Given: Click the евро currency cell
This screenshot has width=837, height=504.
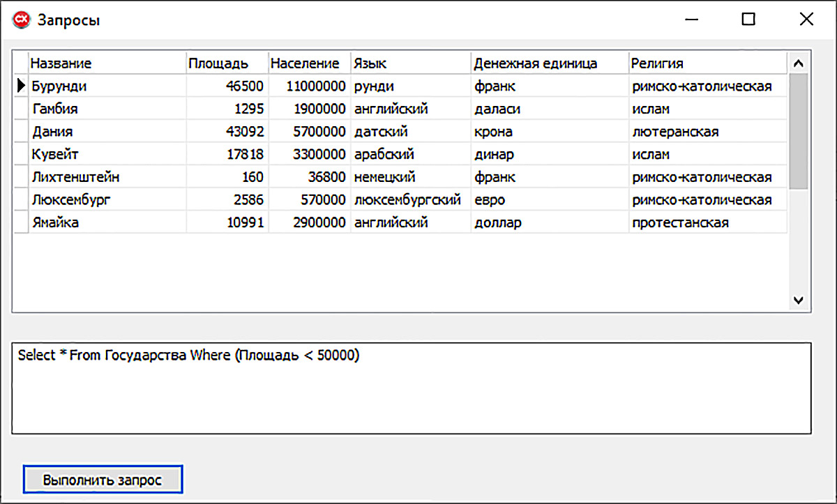Looking at the screenshot, I should 550,200.
